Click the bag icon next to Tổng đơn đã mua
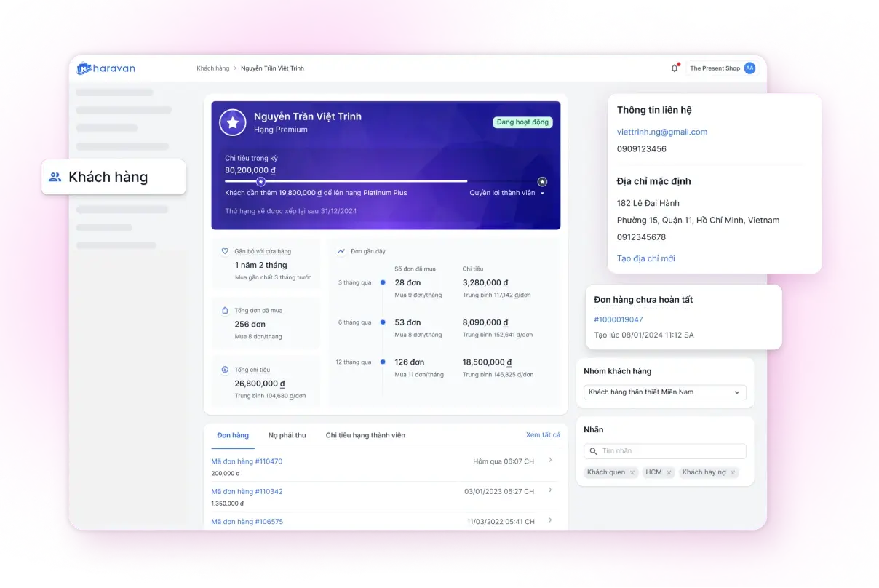879x588 pixels. tap(226, 310)
